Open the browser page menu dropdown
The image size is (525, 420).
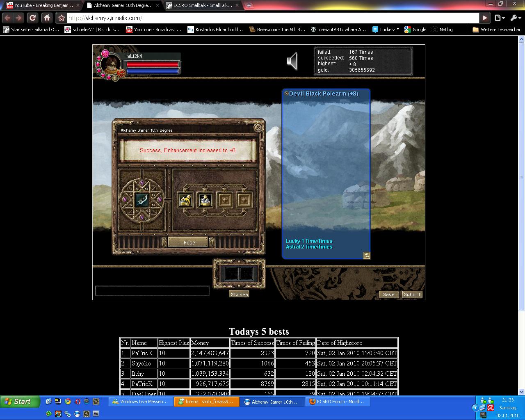[499, 18]
